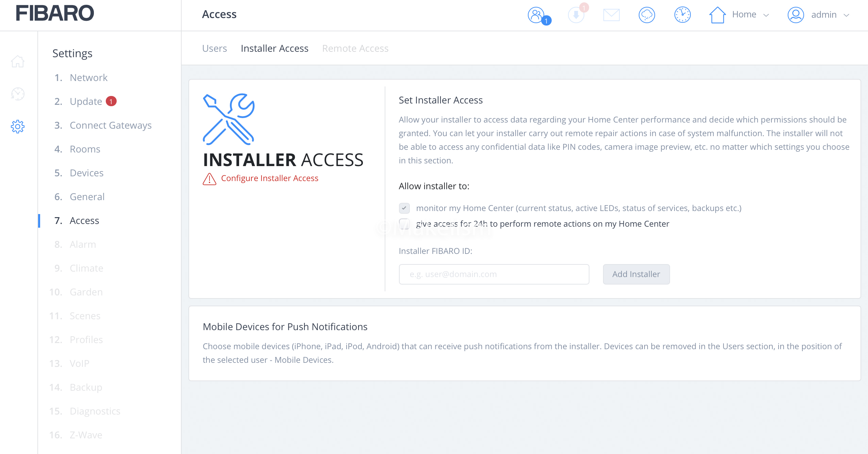Open the Update settings menu item

[86, 101]
